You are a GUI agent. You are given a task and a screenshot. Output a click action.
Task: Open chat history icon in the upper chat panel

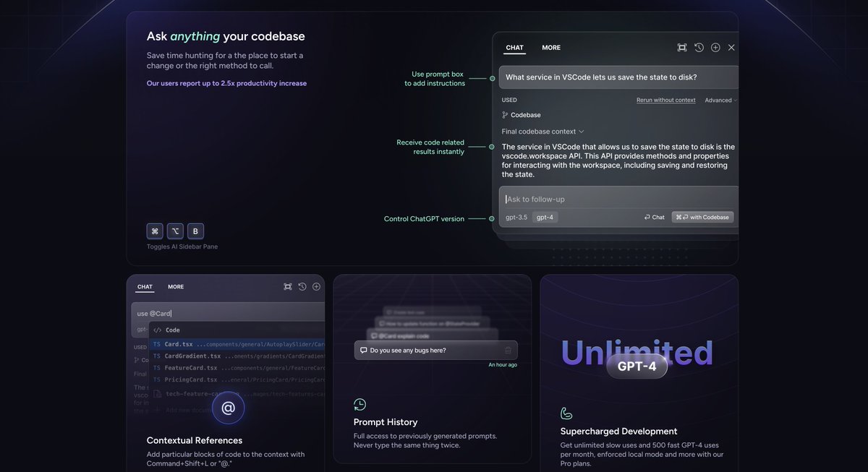coord(699,48)
